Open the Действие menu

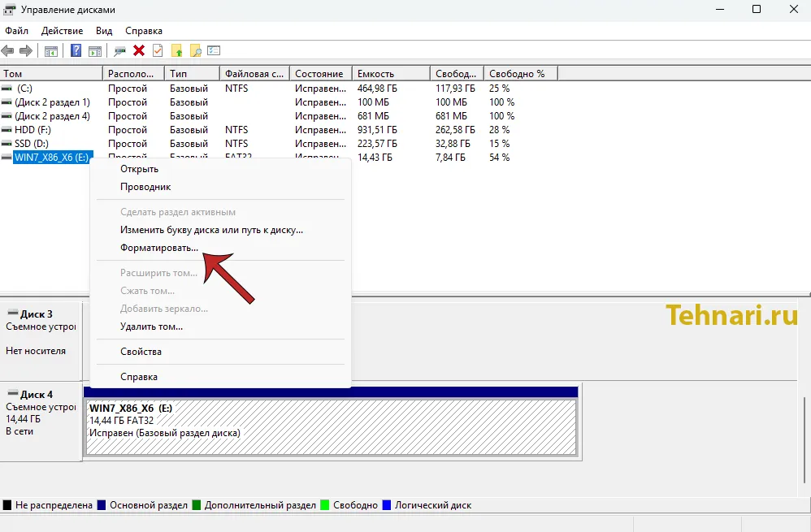click(62, 31)
